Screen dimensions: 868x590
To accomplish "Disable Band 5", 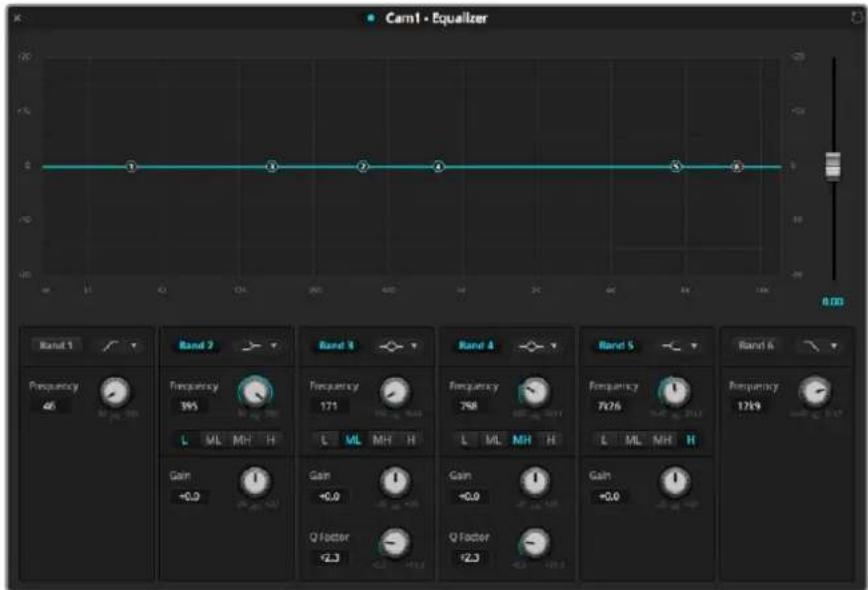I will pyautogui.click(x=616, y=345).
